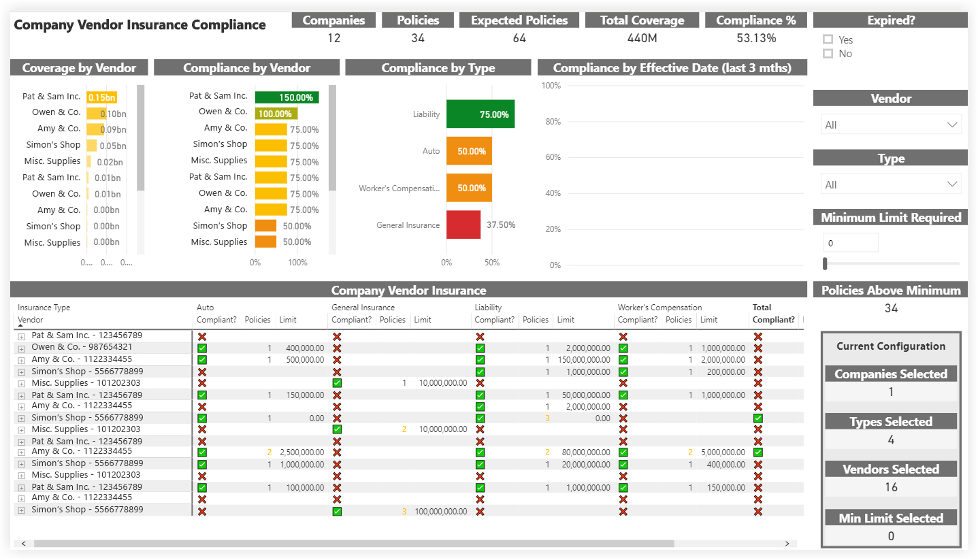Image resolution: width=978 pixels, height=560 pixels.
Task: Click the 'Company Vendor Insurance' table title
Action: coord(408,291)
